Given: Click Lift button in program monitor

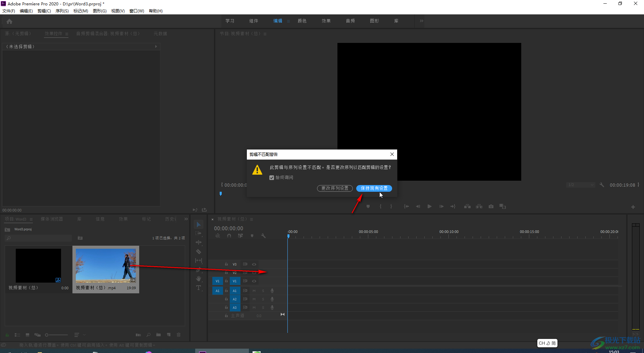Looking at the screenshot, I should [467, 207].
